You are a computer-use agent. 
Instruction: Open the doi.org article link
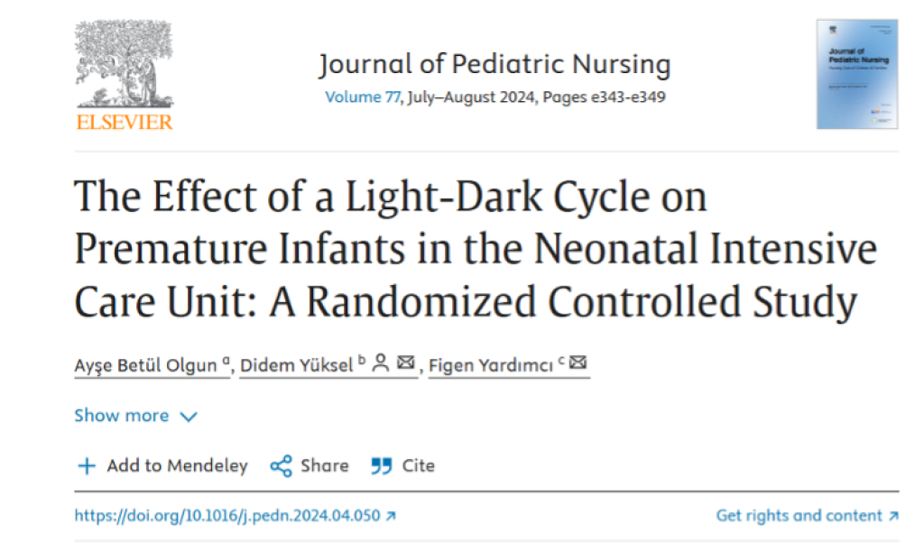coord(228,516)
